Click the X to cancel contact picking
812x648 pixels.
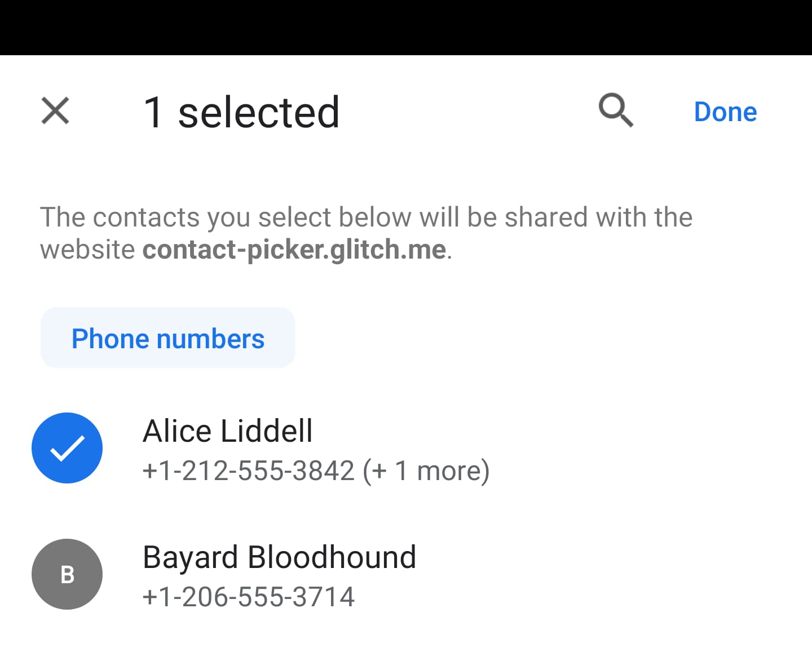[55, 110]
